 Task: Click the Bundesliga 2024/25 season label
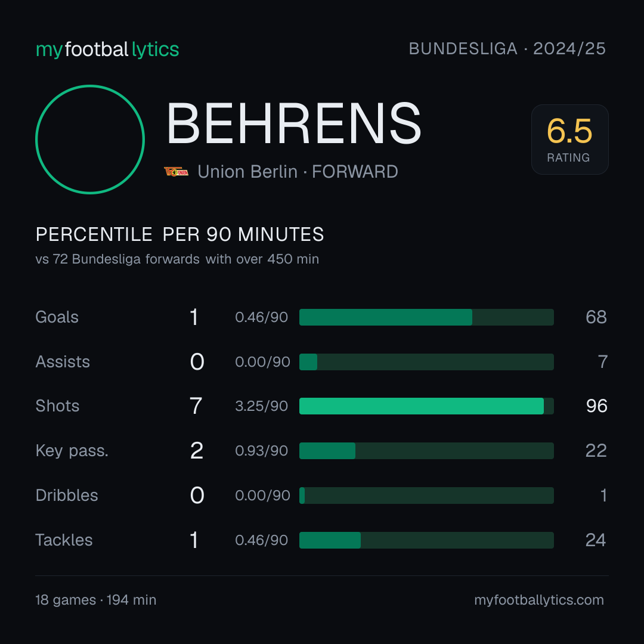click(507, 49)
